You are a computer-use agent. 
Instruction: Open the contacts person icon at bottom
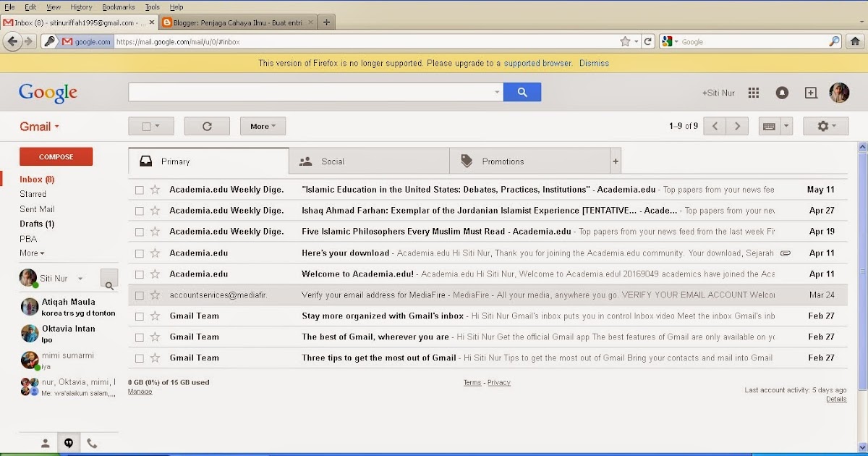[x=45, y=444]
